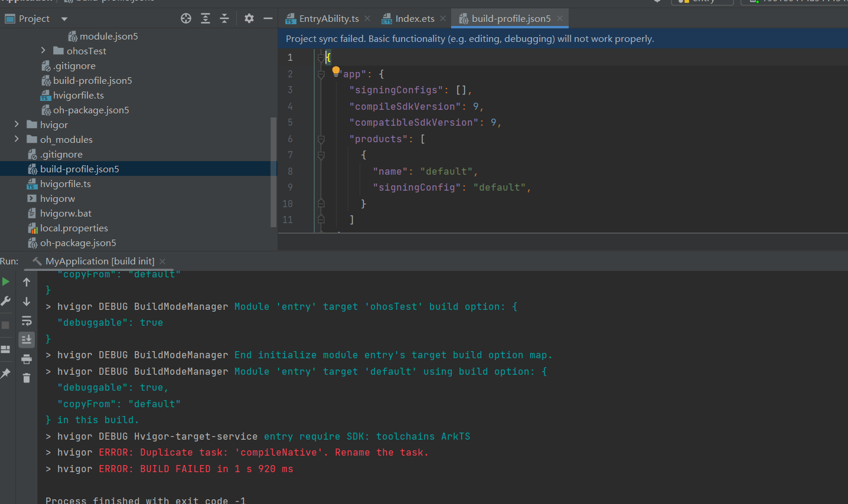Open the Project view dropdown
Image resolution: width=848 pixels, height=504 pixels.
point(64,19)
